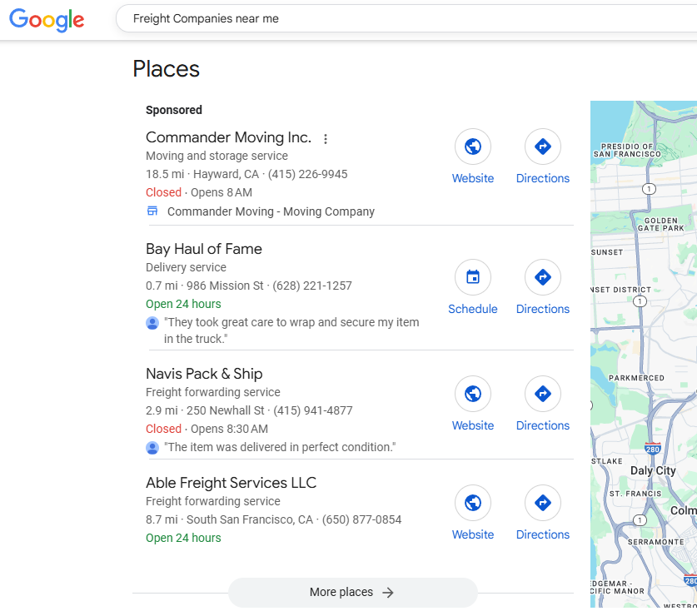The height and width of the screenshot is (616, 697).
Task: Open Navis Pack & Ship website icon
Action: coord(472,395)
